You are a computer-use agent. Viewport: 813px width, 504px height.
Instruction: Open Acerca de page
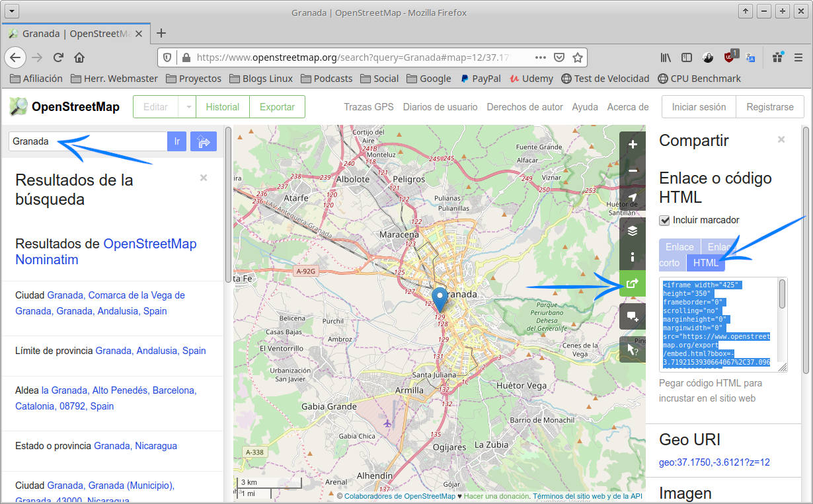[628, 107]
